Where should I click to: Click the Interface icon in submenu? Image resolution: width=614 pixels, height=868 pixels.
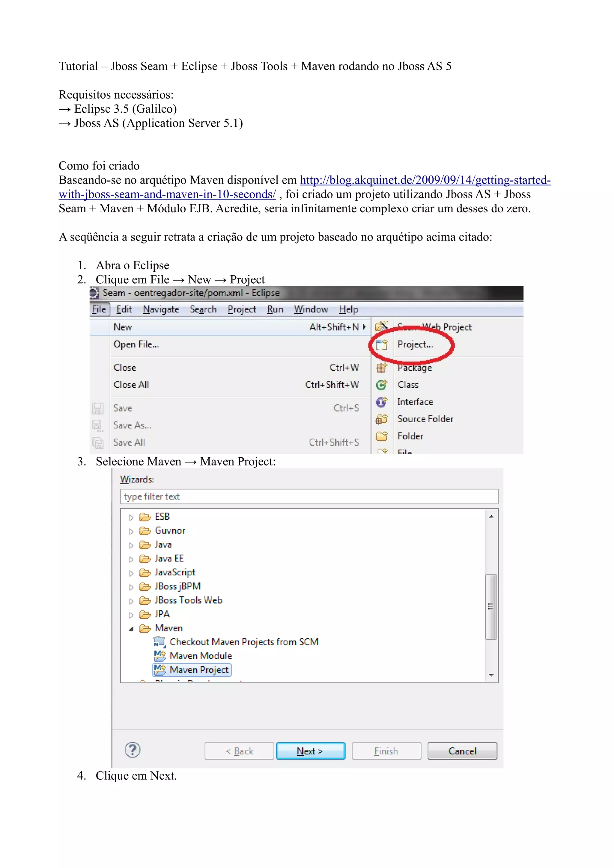click(381, 402)
